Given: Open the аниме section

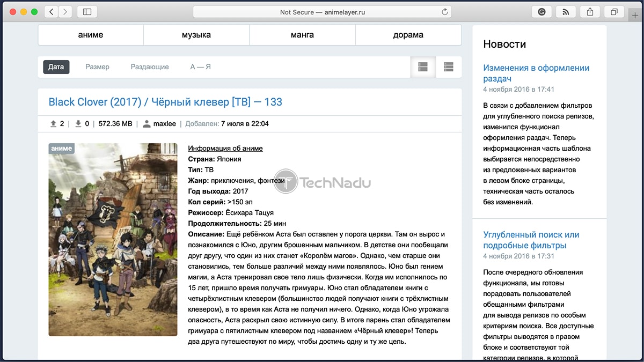Looking at the screenshot, I should [x=91, y=35].
